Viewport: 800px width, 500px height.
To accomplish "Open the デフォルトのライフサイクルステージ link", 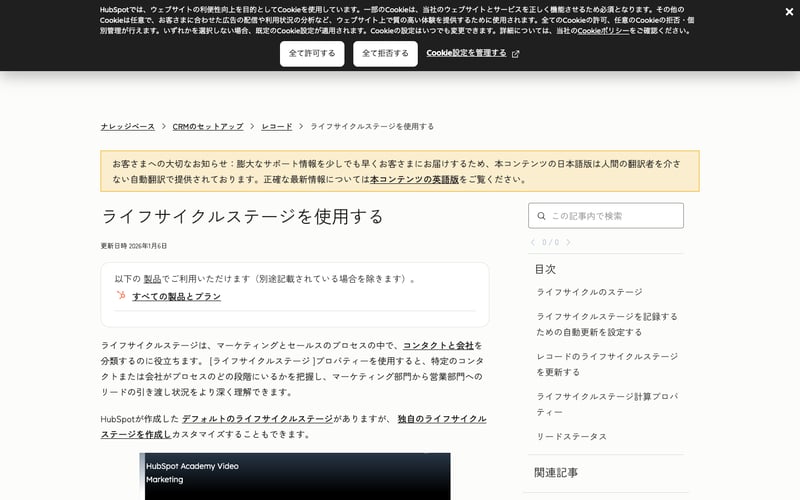I will pos(257,419).
